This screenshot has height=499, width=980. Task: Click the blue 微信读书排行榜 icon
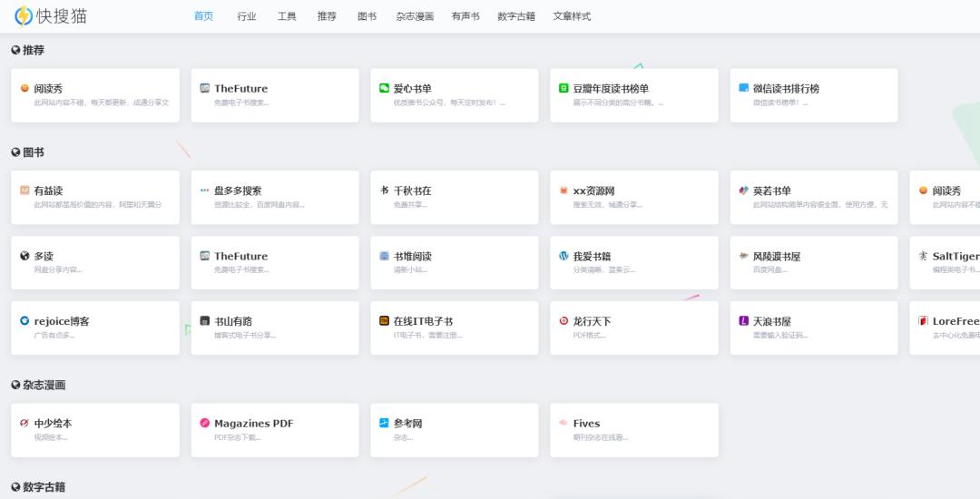[744, 88]
